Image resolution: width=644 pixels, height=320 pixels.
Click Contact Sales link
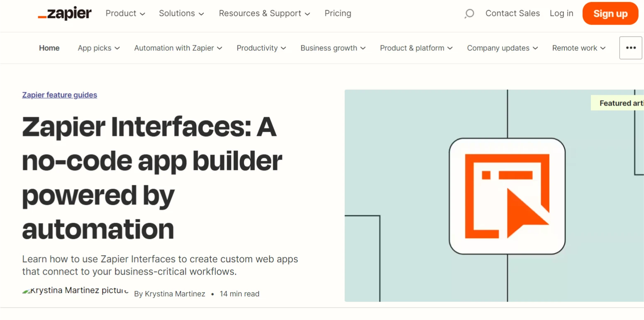point(512,13)
